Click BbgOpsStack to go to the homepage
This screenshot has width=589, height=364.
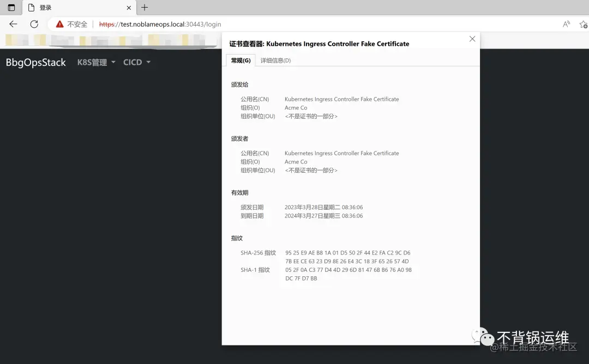[x=35, y=62]
